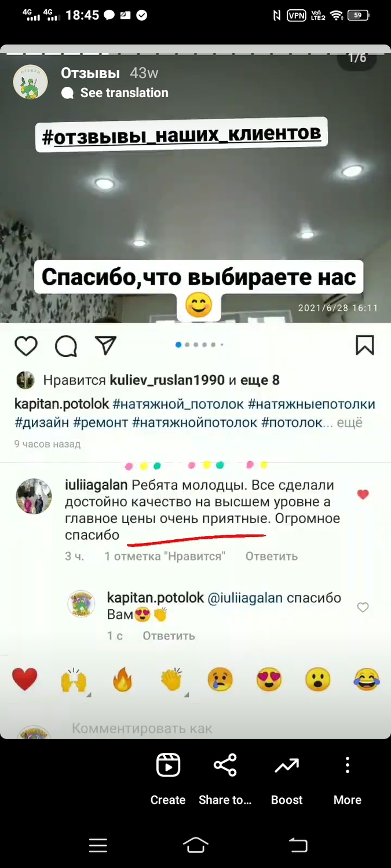Viewport: 391px width, 868px height.
Task: Toggle red heart on iuliiagalan's comment
Action: pos(363,495)
